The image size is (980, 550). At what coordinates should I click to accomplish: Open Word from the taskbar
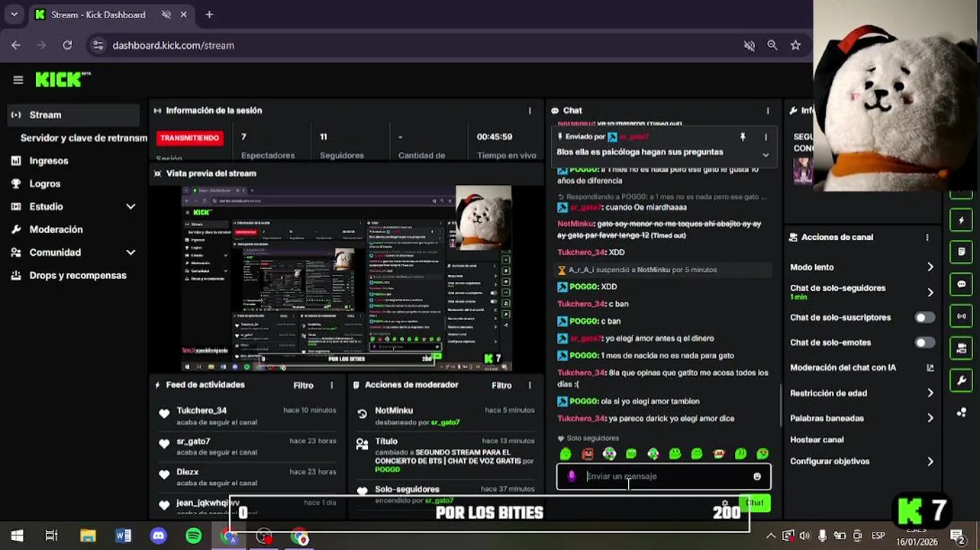coord(123,536)
